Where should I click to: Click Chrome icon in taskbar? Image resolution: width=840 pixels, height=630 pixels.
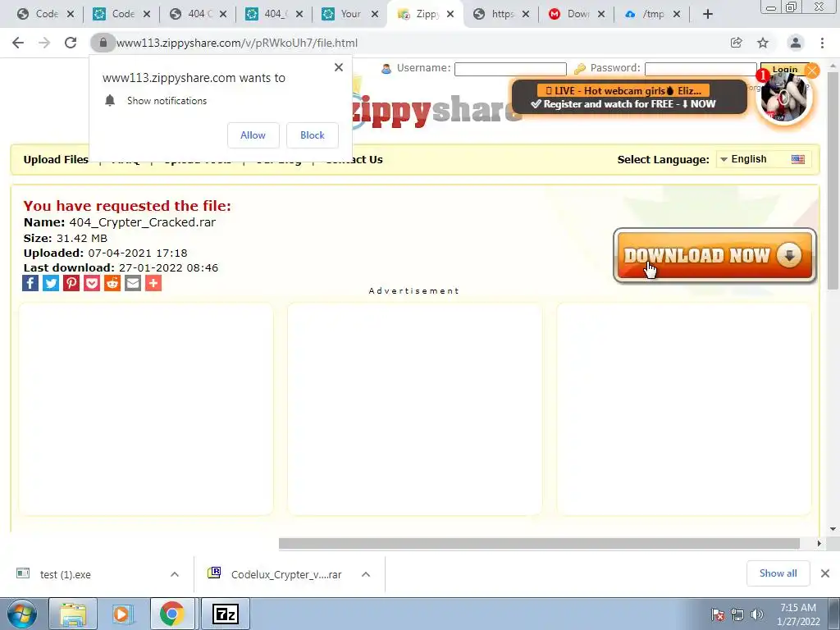pos(172,614)
